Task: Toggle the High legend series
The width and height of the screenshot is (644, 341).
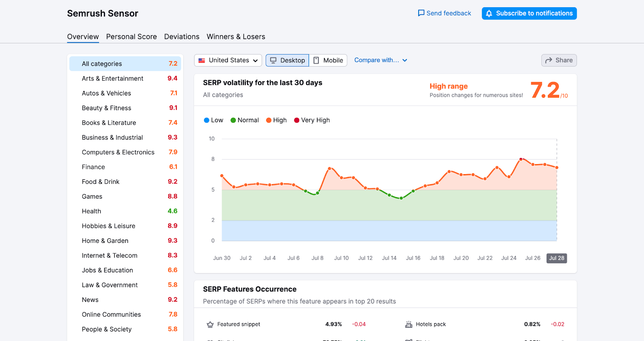Action: click(x=276, y=120)
